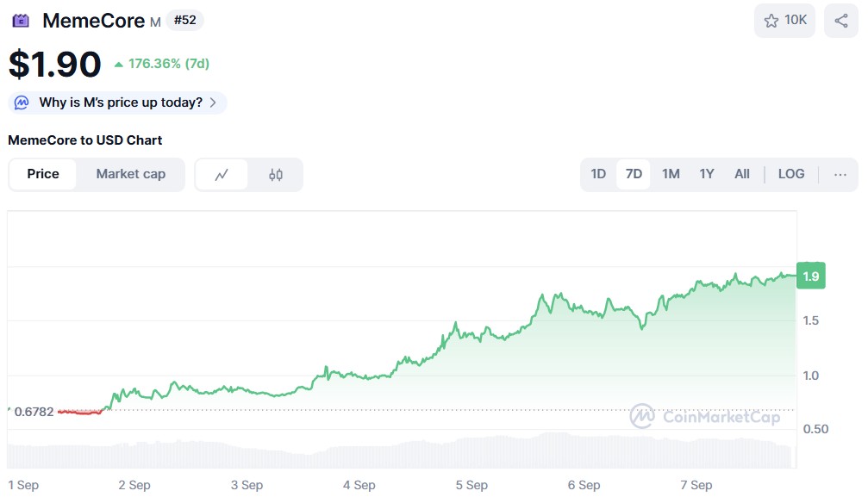
Task: Select the line chart icon
Action: [x=222, y=174]
